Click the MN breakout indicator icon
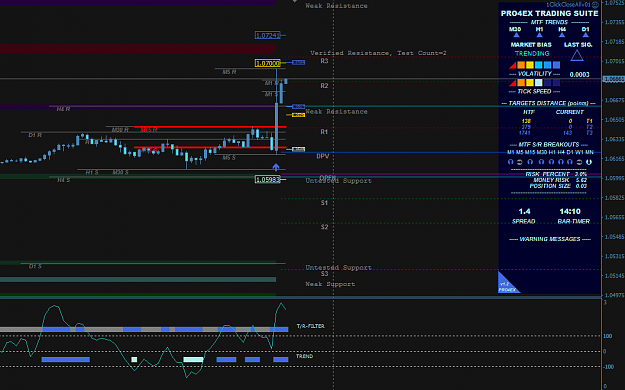The width and height of the screenshot is (625, 390). coord(589,162)
